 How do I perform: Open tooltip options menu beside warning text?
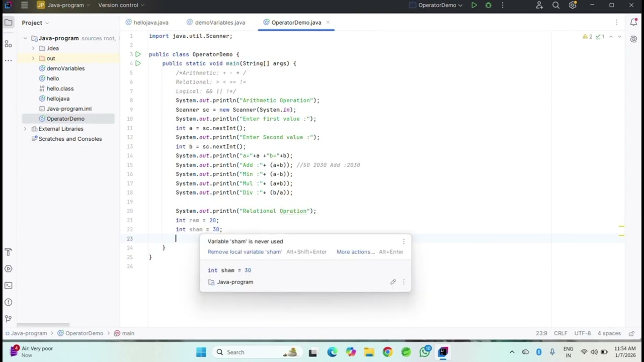coord(404,241)
